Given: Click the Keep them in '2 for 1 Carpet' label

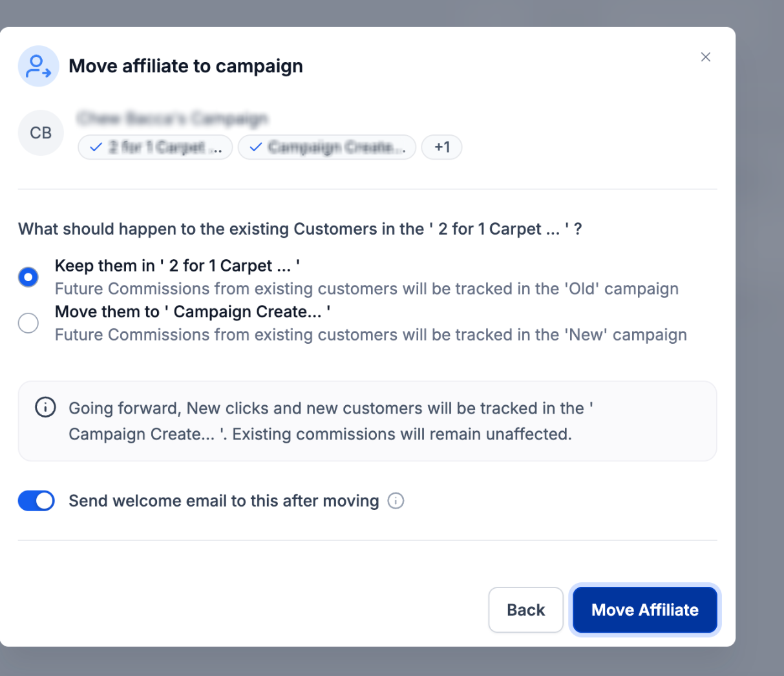Looking at the screenshot, I should [177, 266].
